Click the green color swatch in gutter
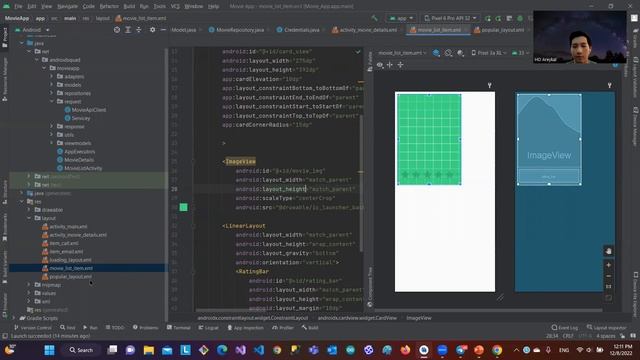The height and width of the screenshot is (360, 640). [184, 207]
